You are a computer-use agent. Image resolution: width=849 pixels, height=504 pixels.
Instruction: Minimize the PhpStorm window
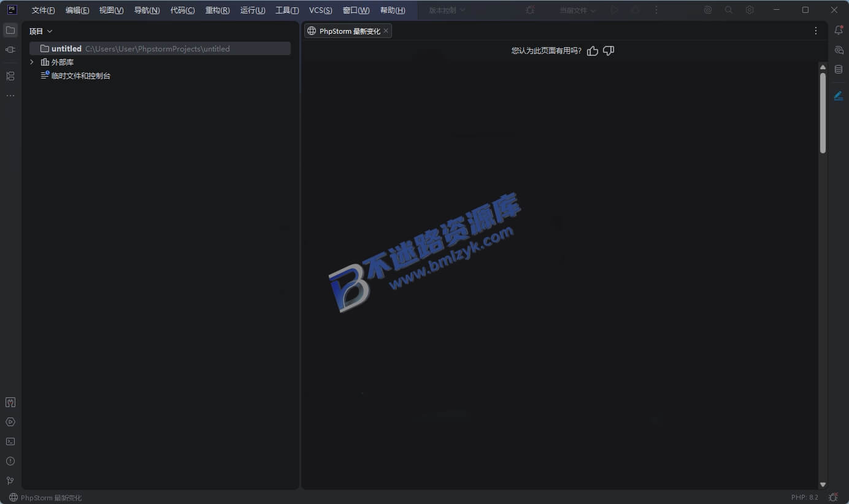point(777,10)
